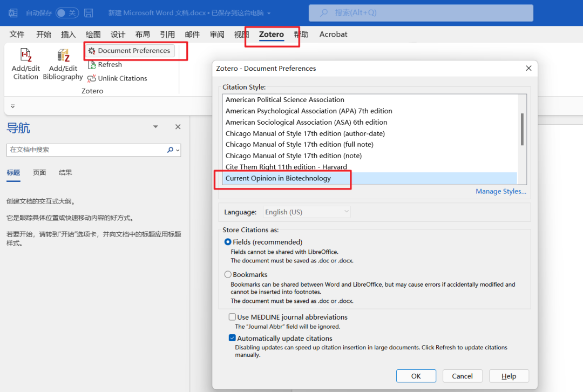Image resolution: width=583 pixels, height=392 pixels.
Task: Select Cite Them Right 11th edition Harvard
Action: coord(370,167)
